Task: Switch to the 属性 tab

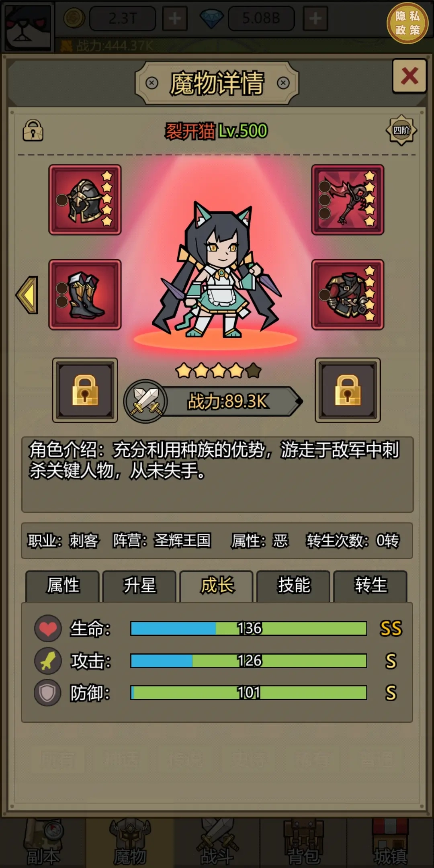Action: [63, 585]
